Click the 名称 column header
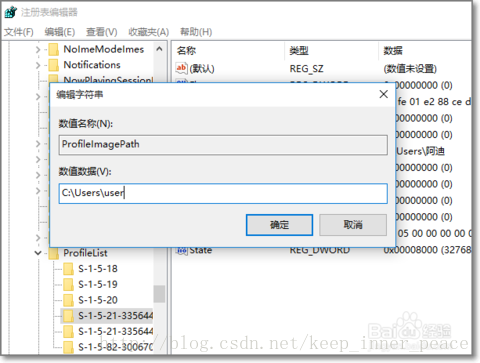This screenshot has height=363, width=480. click(186, 51)
